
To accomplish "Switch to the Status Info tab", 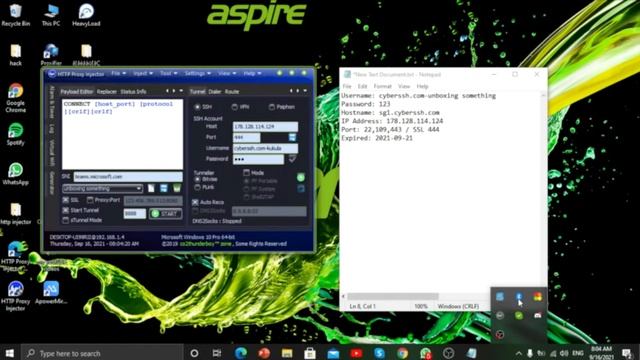I will click(133, 91).
